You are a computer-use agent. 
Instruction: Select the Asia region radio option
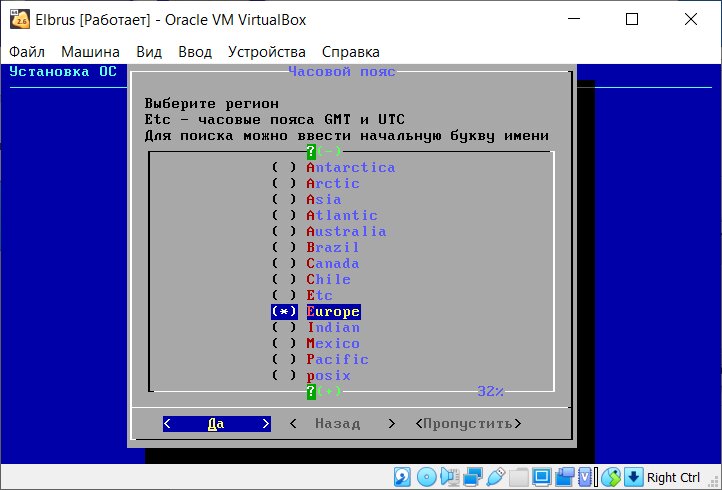[285, 200]
